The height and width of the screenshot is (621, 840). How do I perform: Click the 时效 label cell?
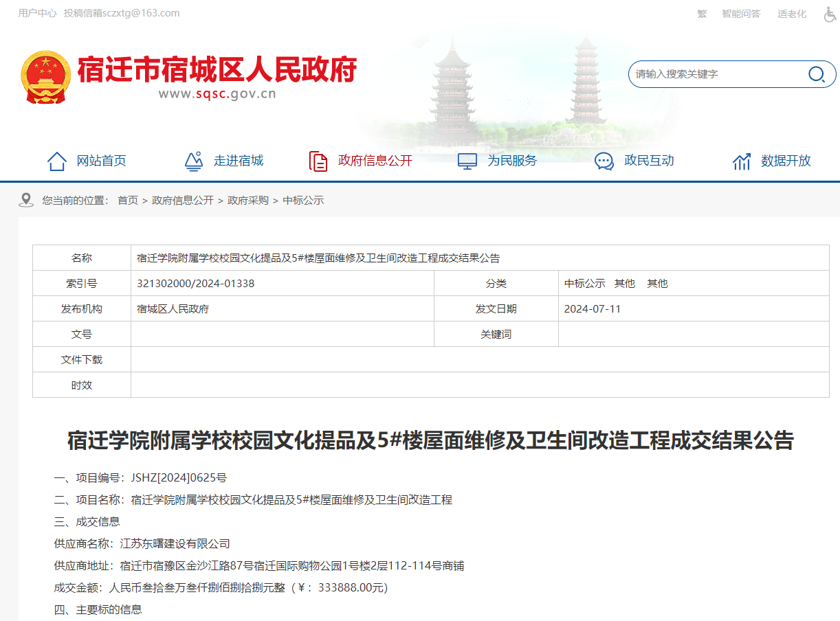click(82, 385)
